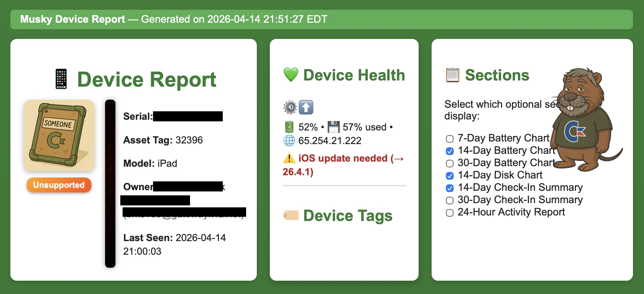
Task: Click the clipboard icon next to Sections
Action: (x=453, y=75)
